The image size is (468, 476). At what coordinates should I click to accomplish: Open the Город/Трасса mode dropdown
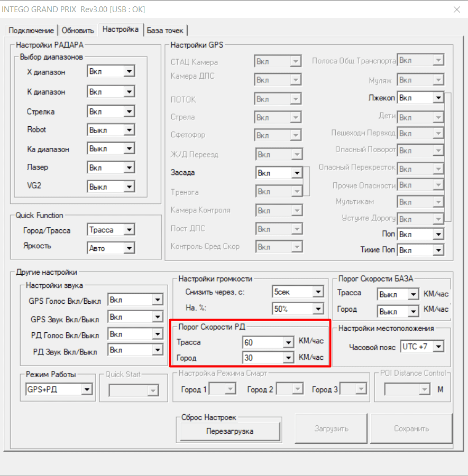(x=129, y=230)
